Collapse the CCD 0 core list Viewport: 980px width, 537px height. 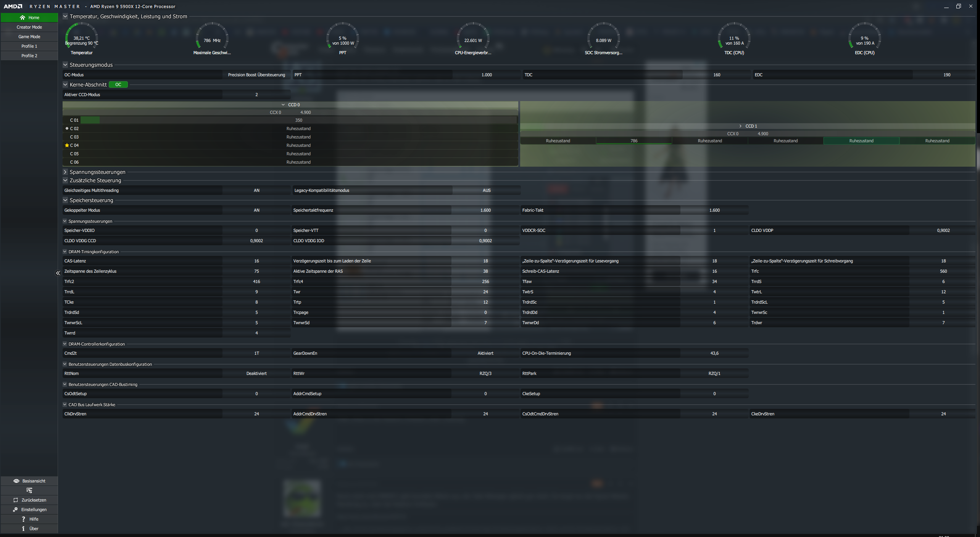click(x=283, y=105)
